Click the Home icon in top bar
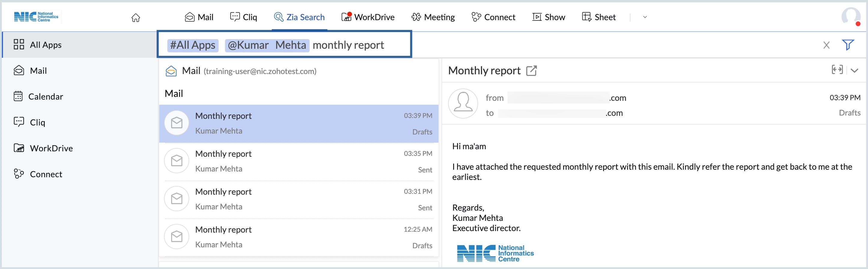 [x=135, y=17]
